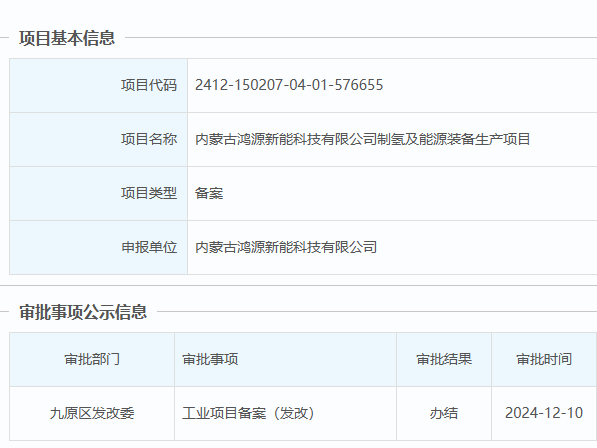Click the 审批事项公示信息 section heading
Viewport: 597px width, 448px height.
click(x=83, y=312)
